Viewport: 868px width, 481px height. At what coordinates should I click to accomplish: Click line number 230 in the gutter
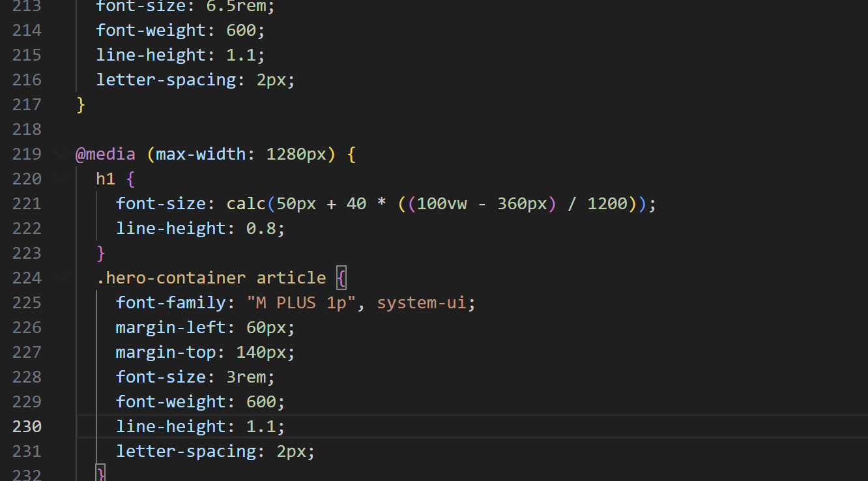pyautogui.click(x=27, y=426)
